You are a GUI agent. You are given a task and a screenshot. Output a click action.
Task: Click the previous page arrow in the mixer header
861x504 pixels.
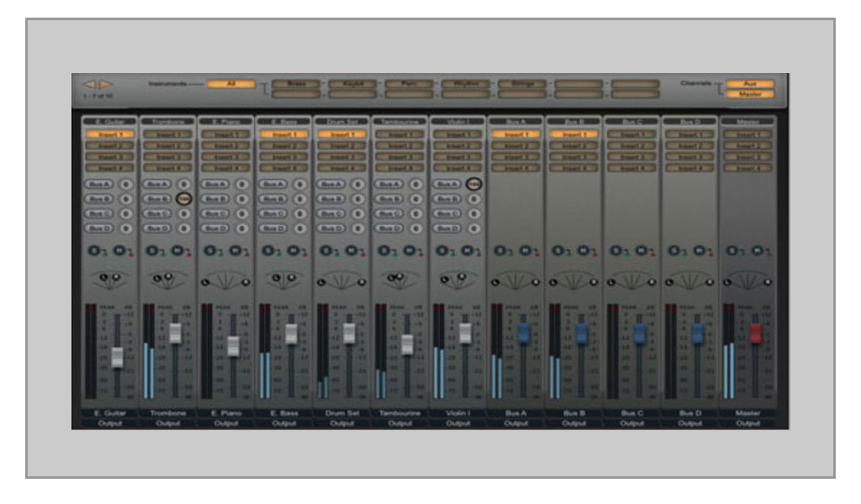[87, 85]
